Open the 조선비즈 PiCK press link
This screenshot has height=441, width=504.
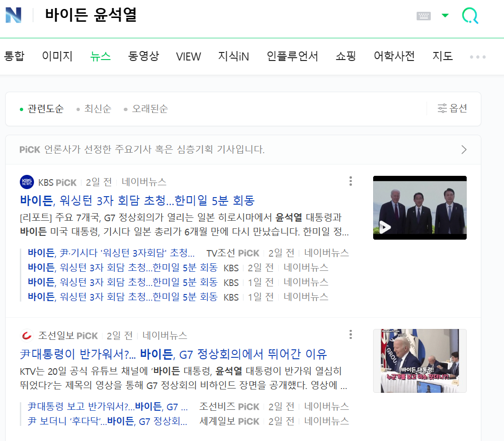[229, 406]
